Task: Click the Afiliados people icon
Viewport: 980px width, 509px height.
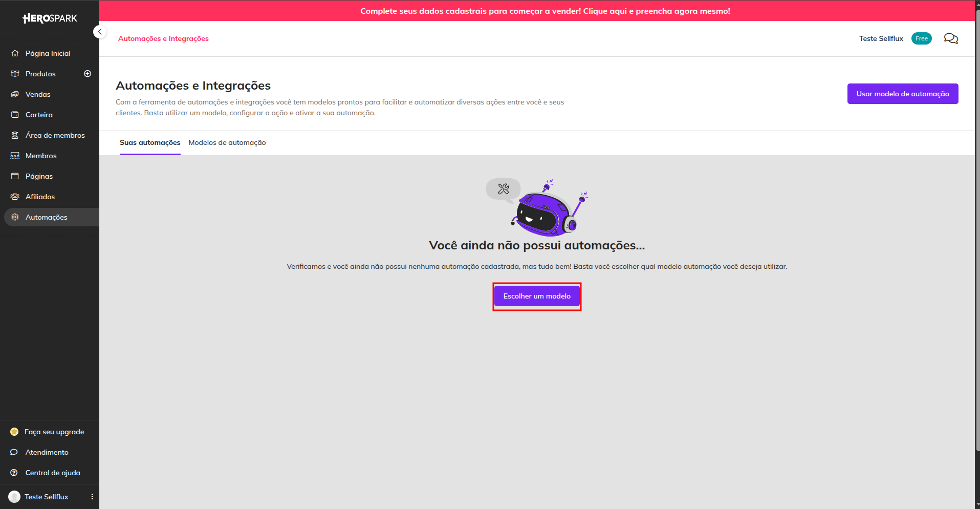Action: pyautogui.click(x=15, y=197)
